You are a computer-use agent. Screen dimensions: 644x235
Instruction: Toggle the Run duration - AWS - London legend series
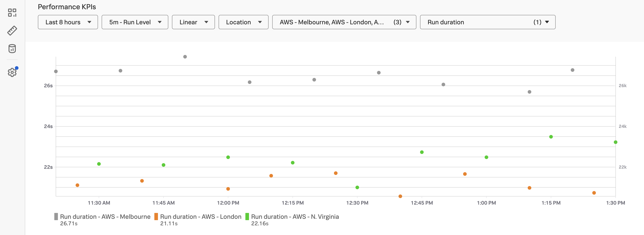[201, 217]
